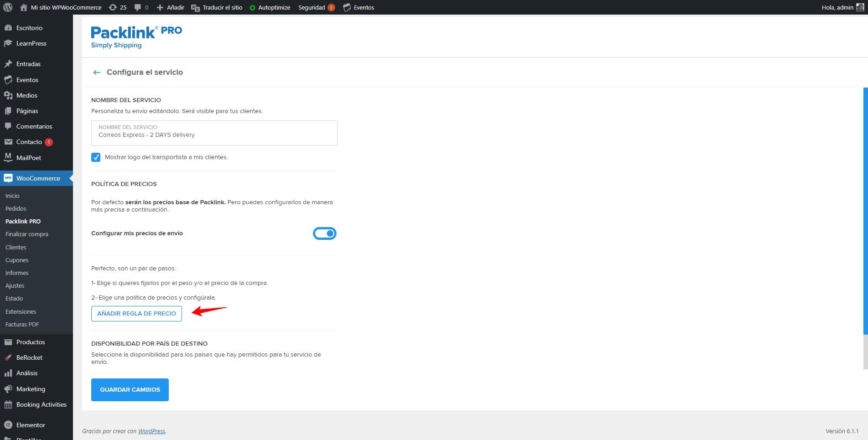Screen dimensions: 868x440
Task: Open Finalizar compra submenu item
Action: point(27,234)
